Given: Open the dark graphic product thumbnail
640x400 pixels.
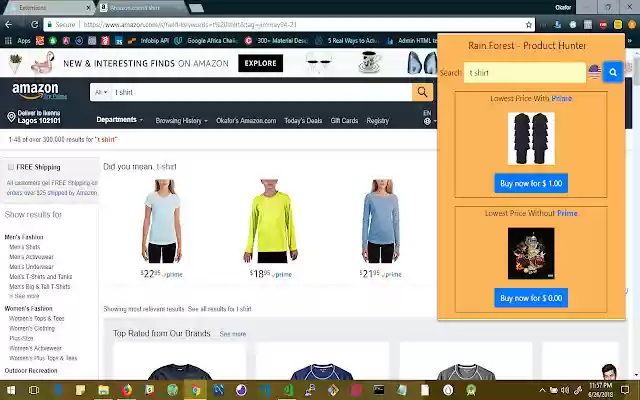Looking at the screenshot, I should (531, 253).
